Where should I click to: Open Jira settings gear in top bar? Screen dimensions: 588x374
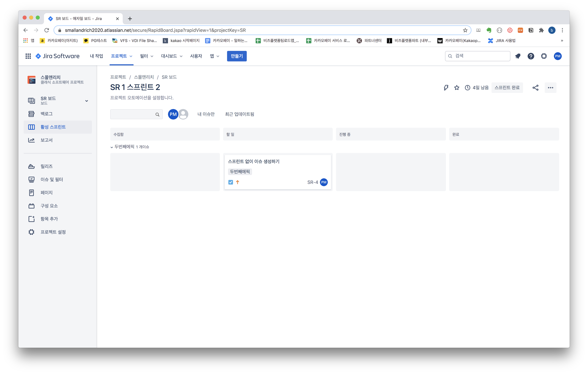544,56
